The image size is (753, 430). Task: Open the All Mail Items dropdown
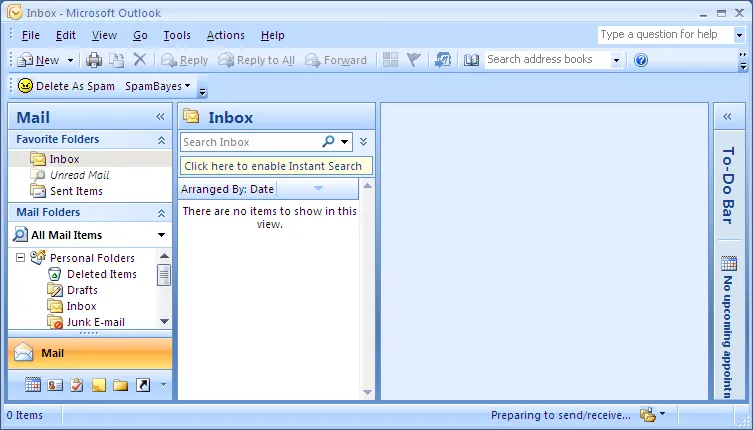(x=161, y=235)
